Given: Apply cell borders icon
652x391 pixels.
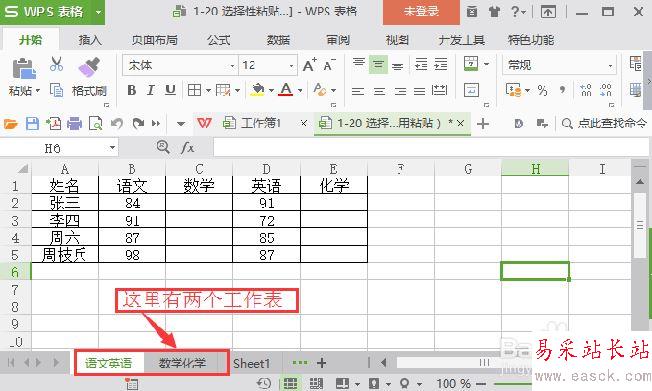Looking at the screenshot, I should (194, 90).
